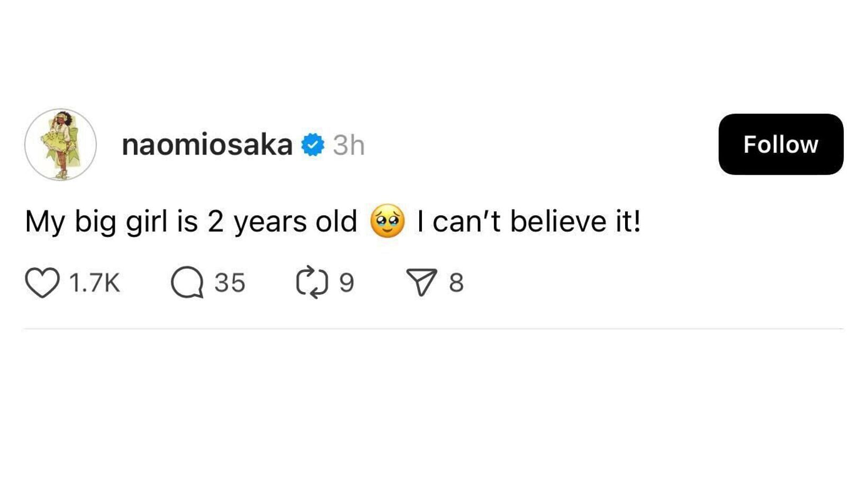Click the word "girl" in the post

pos(146,221)
